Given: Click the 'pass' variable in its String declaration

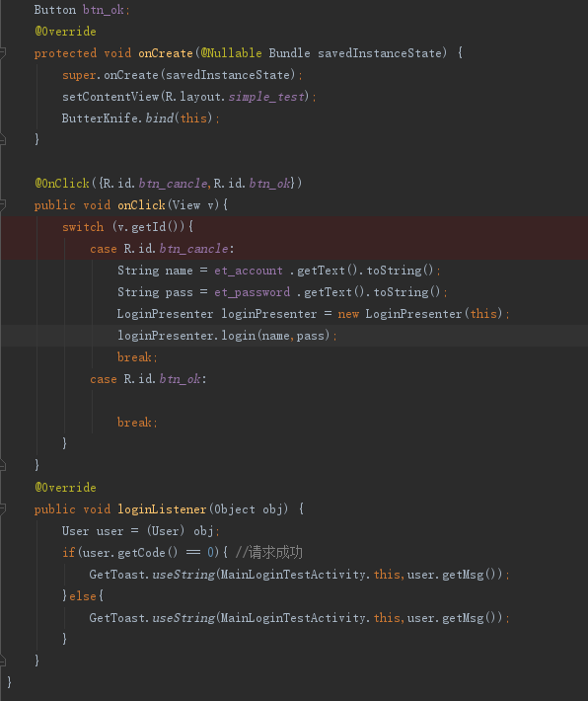Looking at the screenshot, I should [x=179, y=292].
